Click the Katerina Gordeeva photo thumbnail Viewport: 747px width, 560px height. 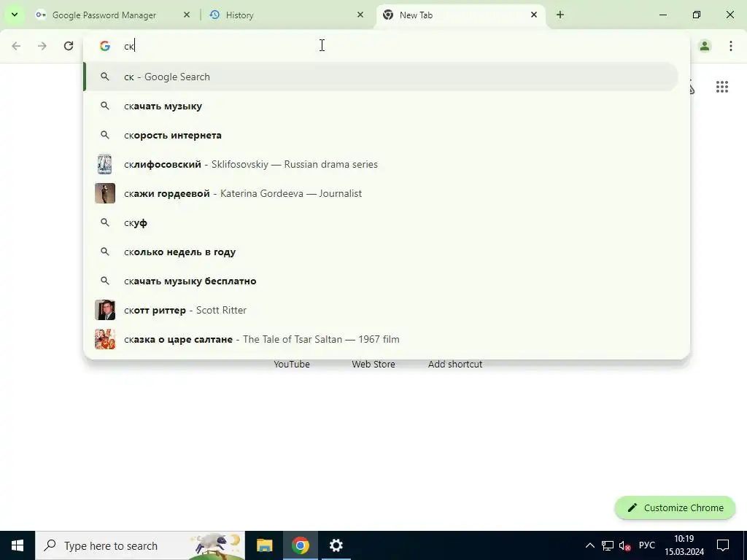(105, 193)
